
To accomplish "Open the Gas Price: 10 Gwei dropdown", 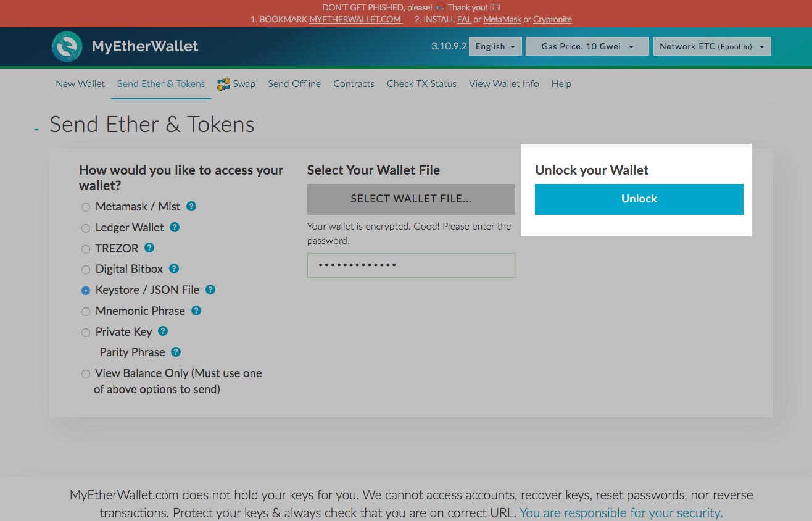I will click(587, 46).
